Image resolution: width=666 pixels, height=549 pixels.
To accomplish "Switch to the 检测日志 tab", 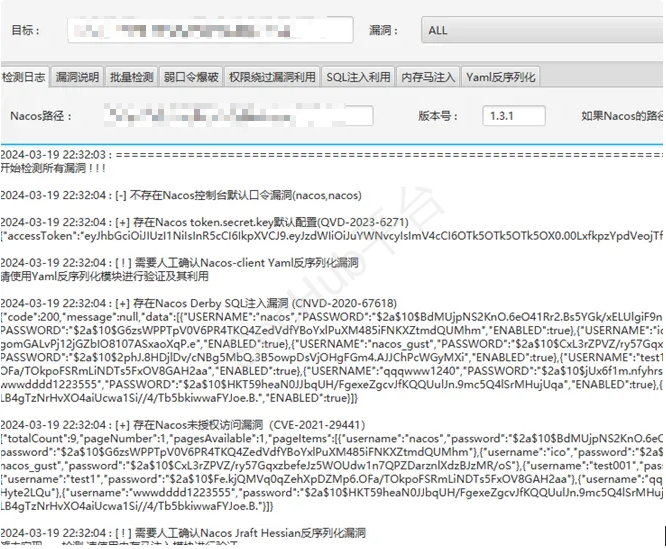I will coord(24,76).
